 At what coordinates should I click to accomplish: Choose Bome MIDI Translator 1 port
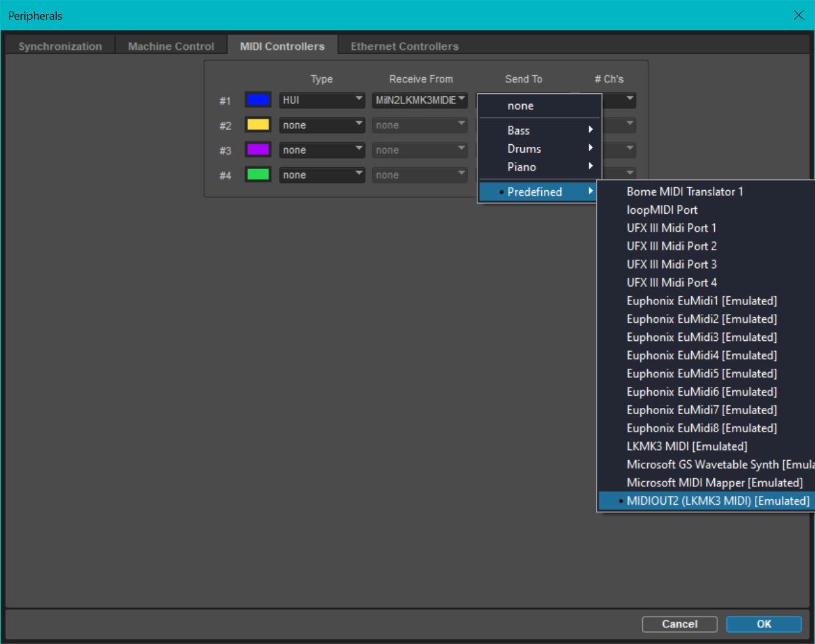click(684, 191)
